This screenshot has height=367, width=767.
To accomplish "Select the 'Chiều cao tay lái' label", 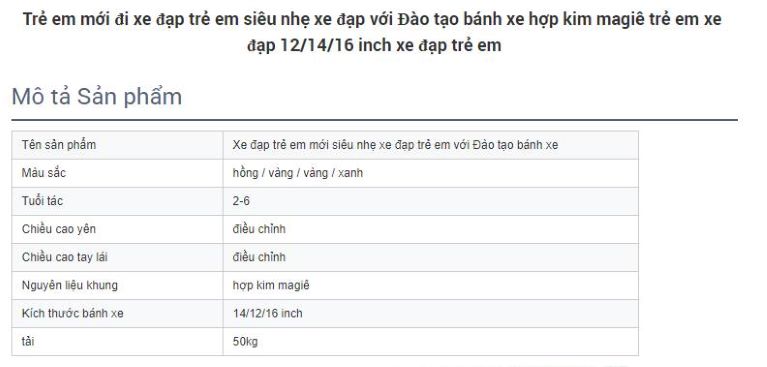I will pos(64,257).
